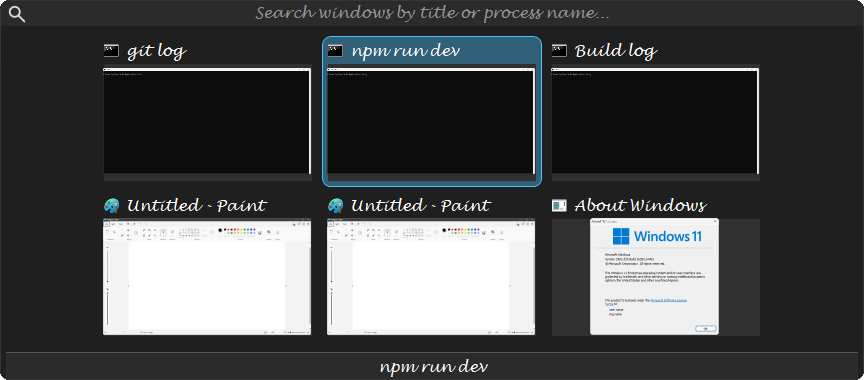
Task: Select the Build log window title
Action: [616, 52]
